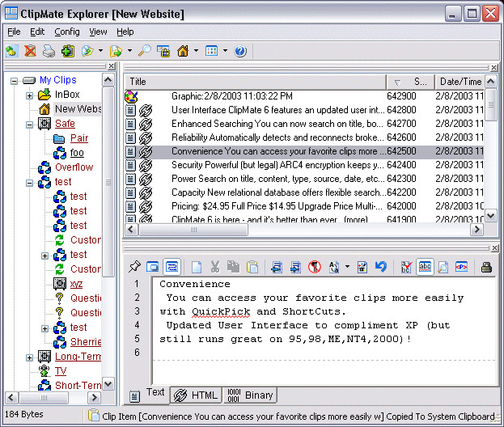
Task: Select the 'Pricing: $24.95 Full Price' clip row
Action: point(304,206)
